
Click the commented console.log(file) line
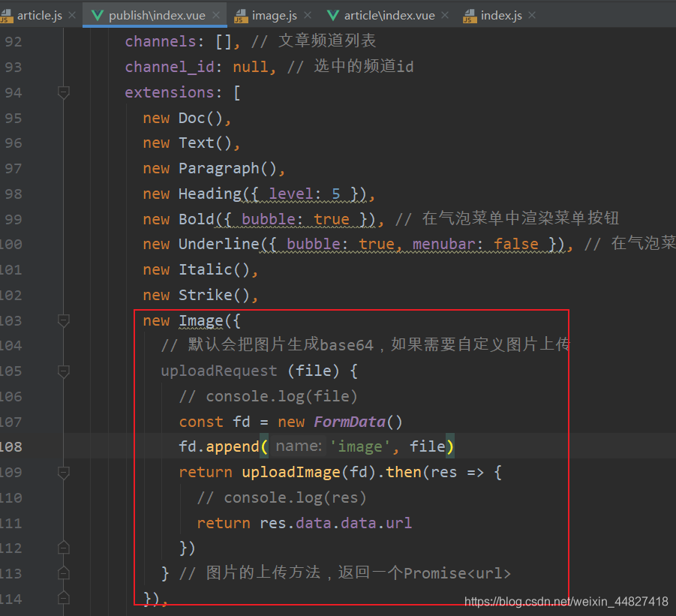pos(268,397)
